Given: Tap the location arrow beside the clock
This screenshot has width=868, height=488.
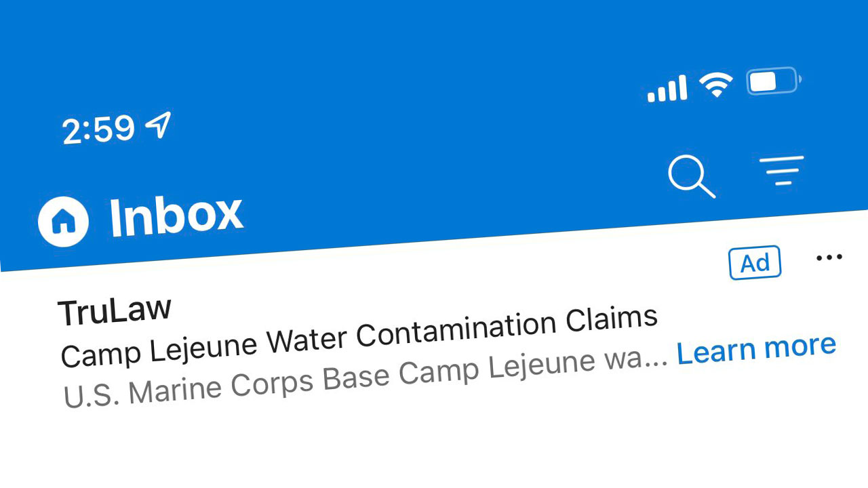Looking at the screenshot, I should (x=158, y=125).
